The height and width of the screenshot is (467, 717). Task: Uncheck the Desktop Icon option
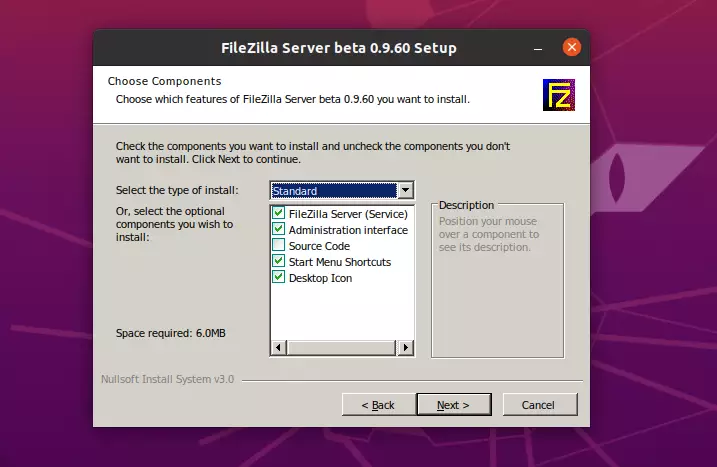(x=278, y=277)
